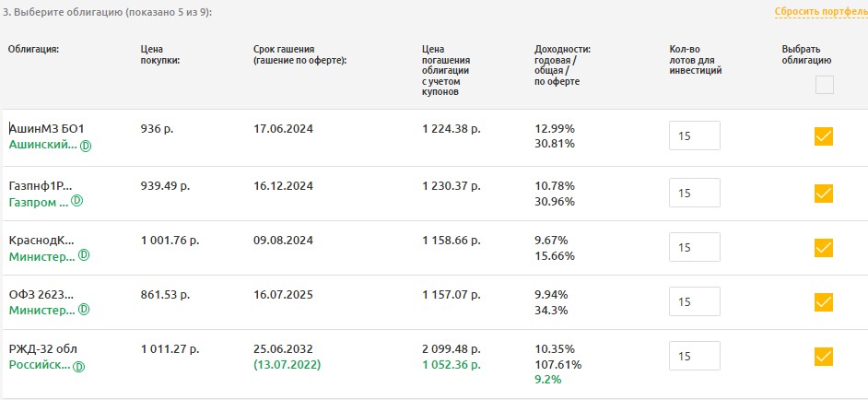The height and width of the screenshot is (400, 868).
Task: Click the info icon in the КраснодК row
Action: 84,255
